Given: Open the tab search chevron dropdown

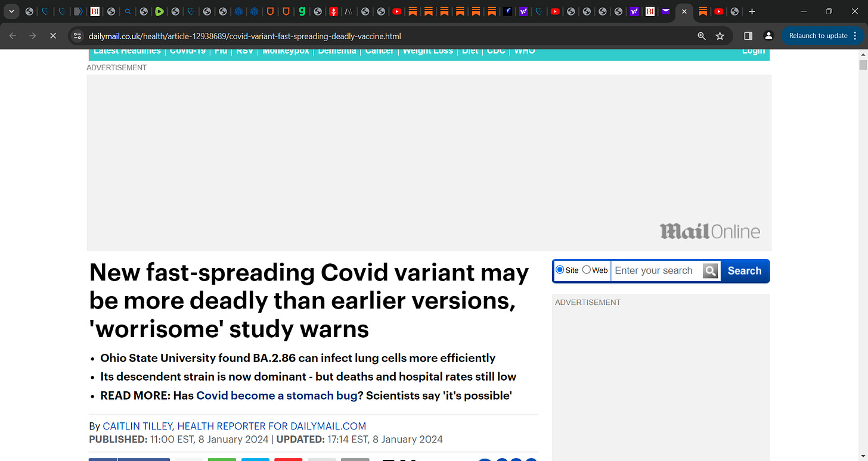Looking at the screenshot, I should [11, 11].
